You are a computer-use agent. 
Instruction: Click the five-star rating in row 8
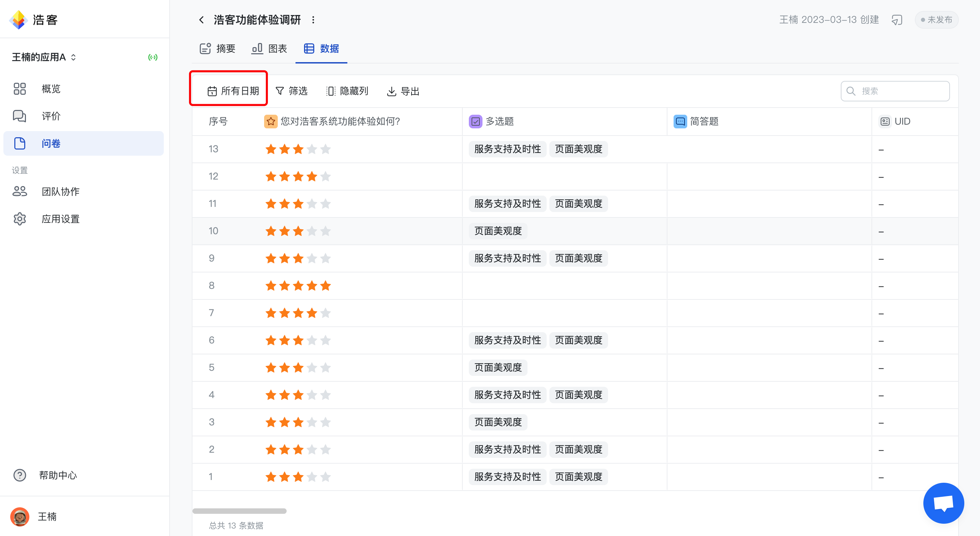298,286
